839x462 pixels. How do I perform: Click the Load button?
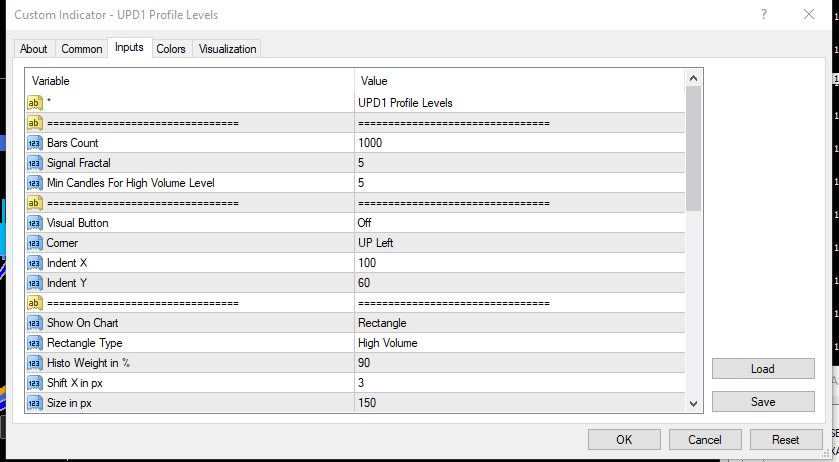pos(762,369)
